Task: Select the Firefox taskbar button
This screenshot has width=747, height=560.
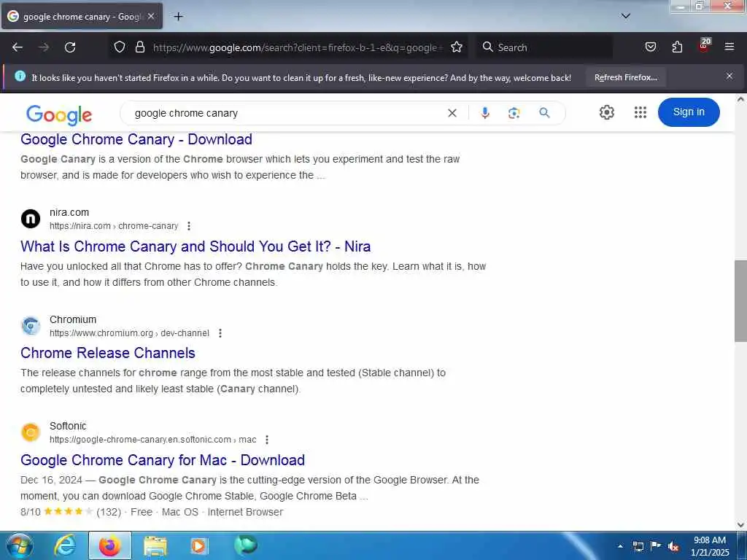Action: tap(109, 545)
